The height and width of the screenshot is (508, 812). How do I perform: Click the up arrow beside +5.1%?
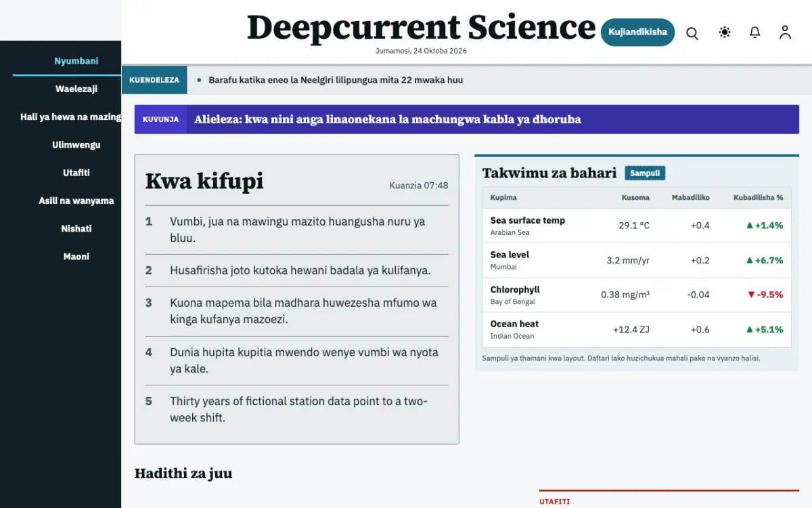[750, 330]
